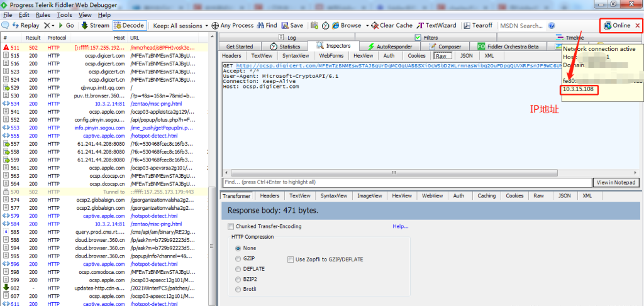Image resolution: width=644 pixels, height=306 pixels.
Task: Select response Transformer tab
Action: pos(236,196)
